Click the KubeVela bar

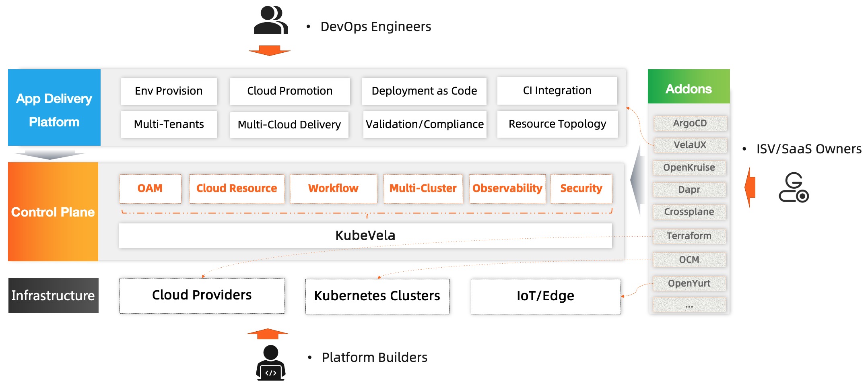(x=365, y=235)
